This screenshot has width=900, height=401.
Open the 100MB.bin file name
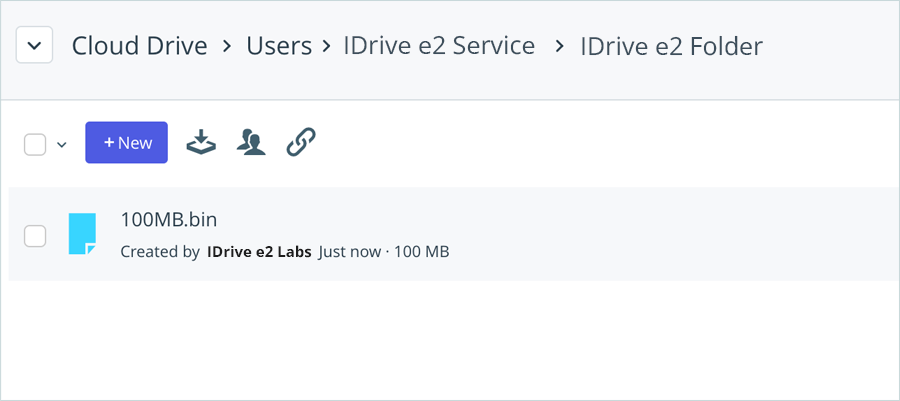click(x=168, y=219)
